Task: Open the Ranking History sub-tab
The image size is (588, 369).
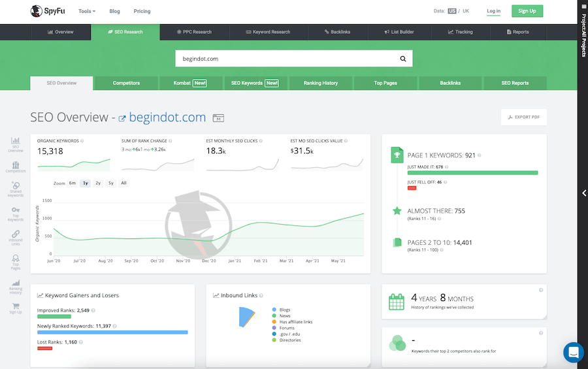Action: click(x=321, y=83)
